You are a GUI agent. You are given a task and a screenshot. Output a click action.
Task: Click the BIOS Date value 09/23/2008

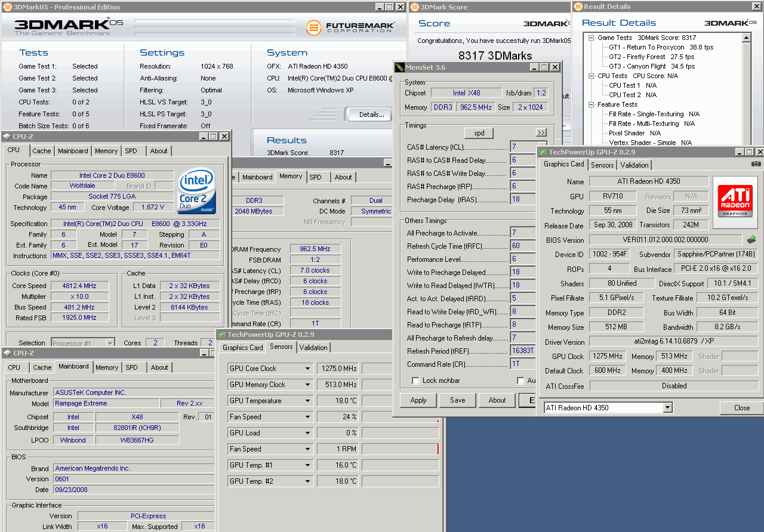(x=134, y=490)
